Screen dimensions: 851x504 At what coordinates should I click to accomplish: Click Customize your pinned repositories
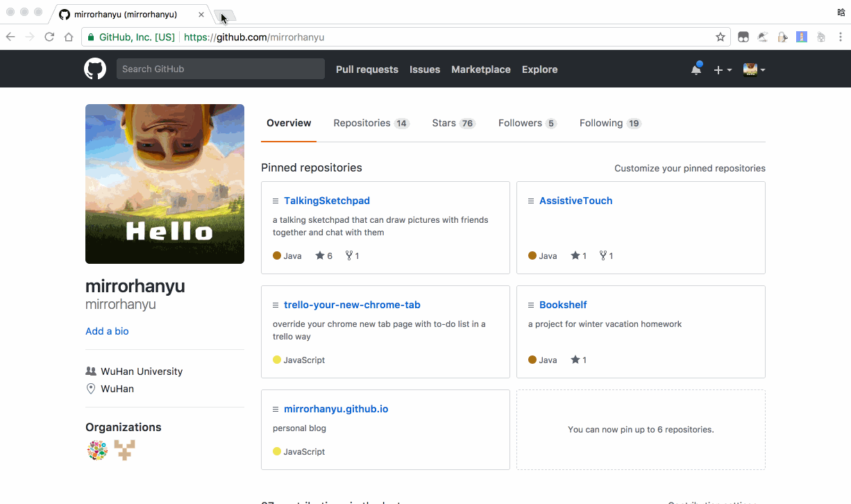tap(690, 168)
